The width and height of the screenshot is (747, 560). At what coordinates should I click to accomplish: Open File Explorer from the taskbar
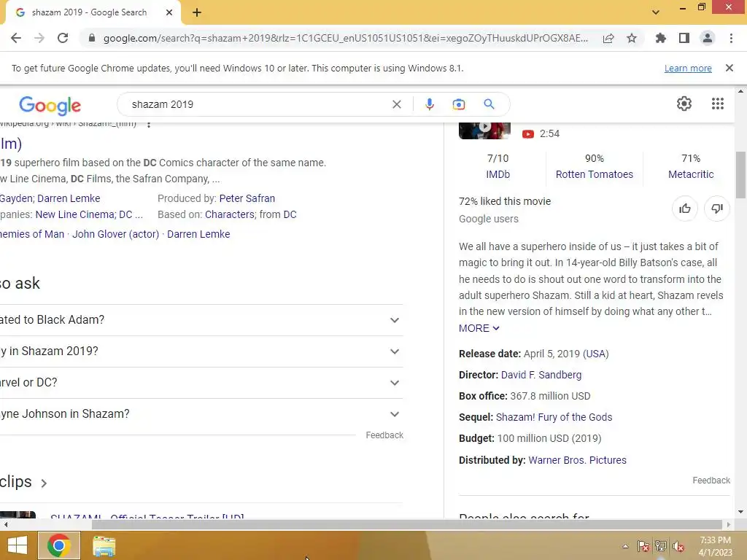104,545
